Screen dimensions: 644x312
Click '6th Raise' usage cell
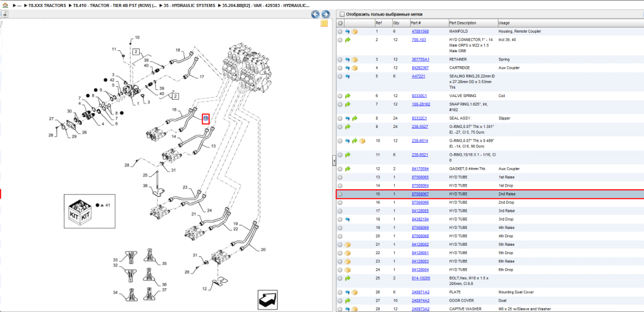(506, 261)
